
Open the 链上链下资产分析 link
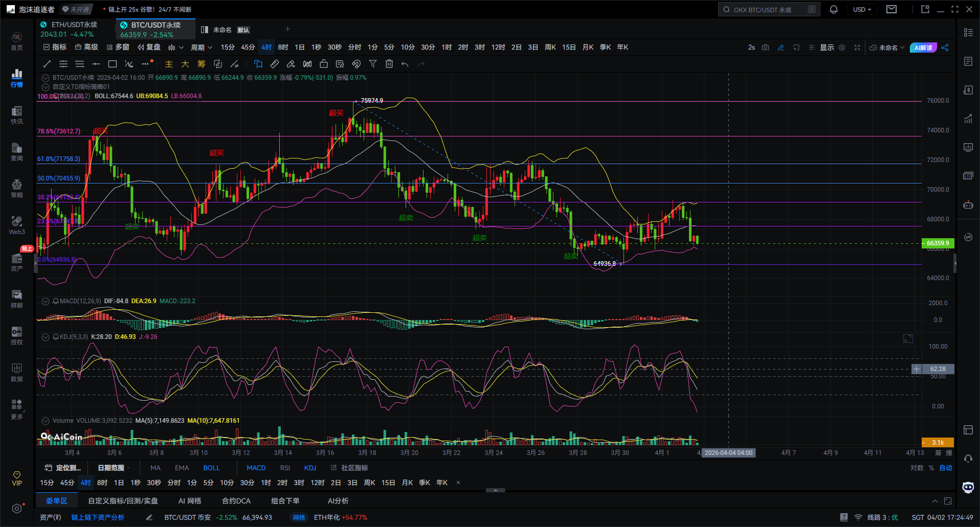[x=98, y=517]
